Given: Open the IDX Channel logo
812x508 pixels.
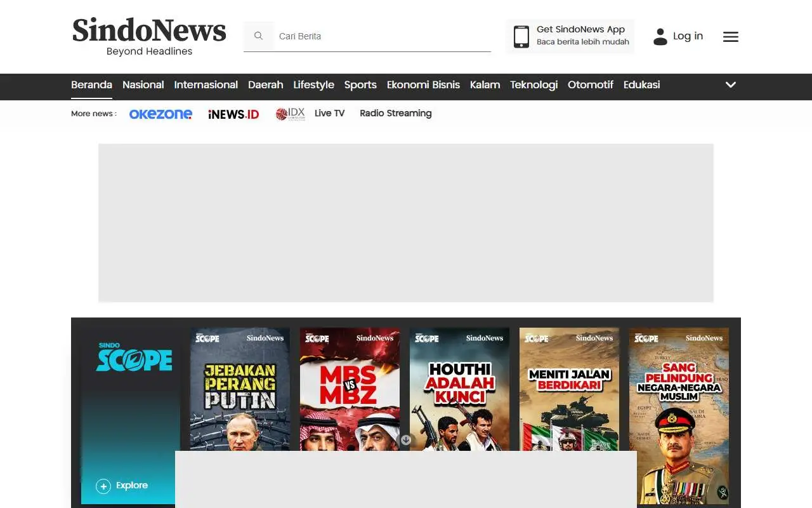Looking at the screenshot, I should click(x=290, y=114).
